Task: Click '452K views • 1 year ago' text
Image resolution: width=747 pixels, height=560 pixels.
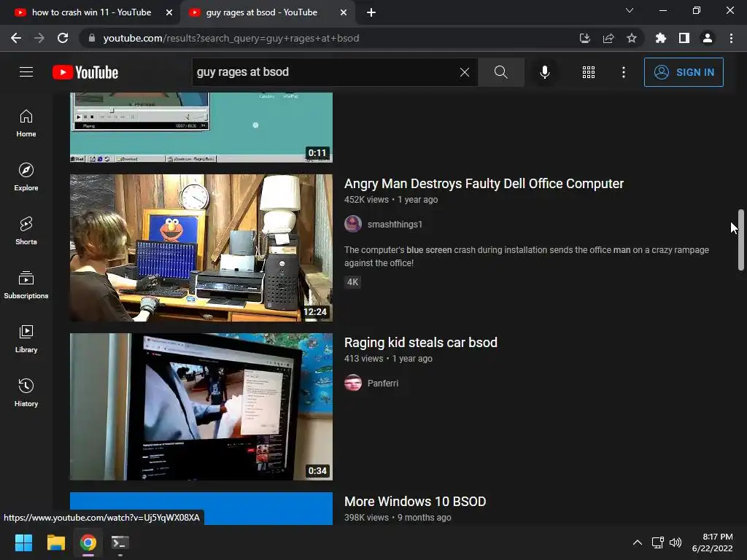Action: 391,200
